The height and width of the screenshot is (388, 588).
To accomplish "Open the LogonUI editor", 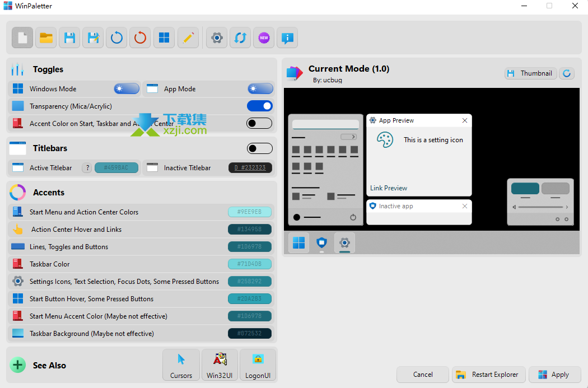I will 258,364.
